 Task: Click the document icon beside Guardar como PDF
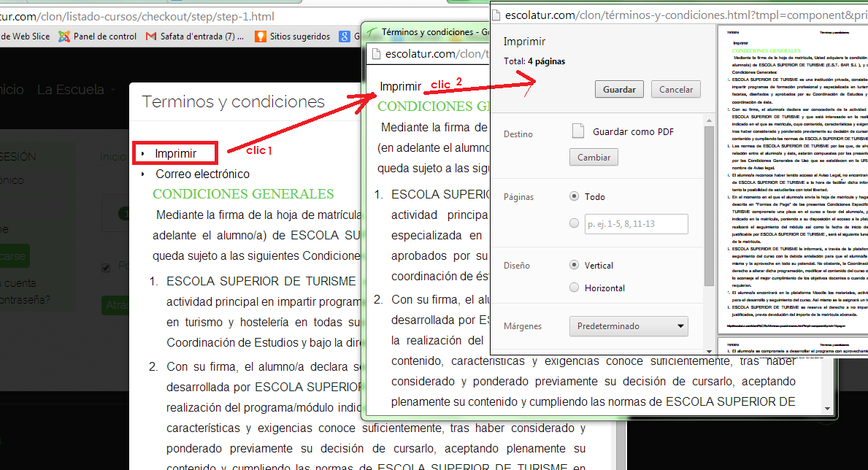578,131
